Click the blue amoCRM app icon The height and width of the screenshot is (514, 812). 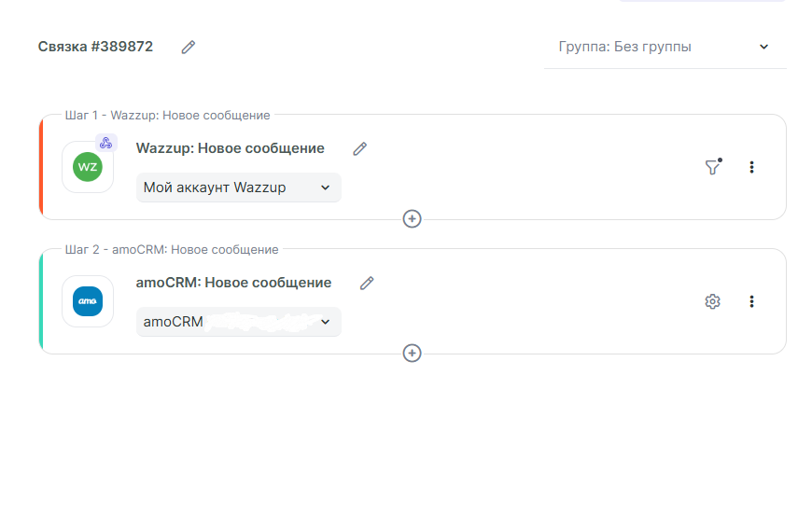coord(88,301)
